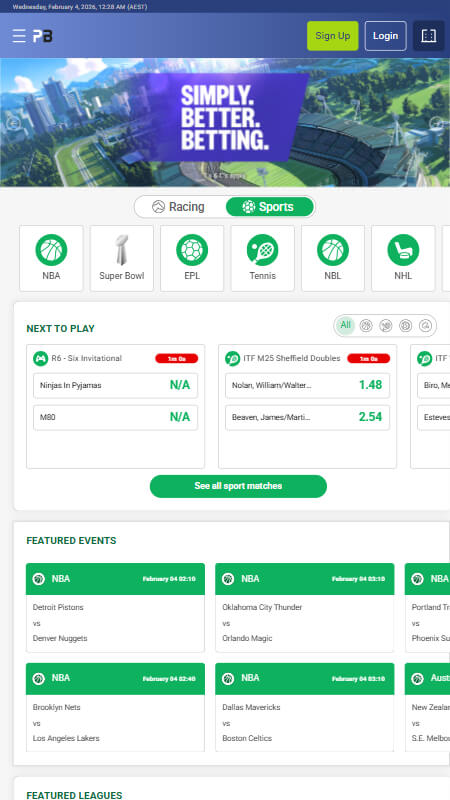
Task: Click basketball icon on Dallas Mavericks NBA card
Action: click(x=228, y=679)
